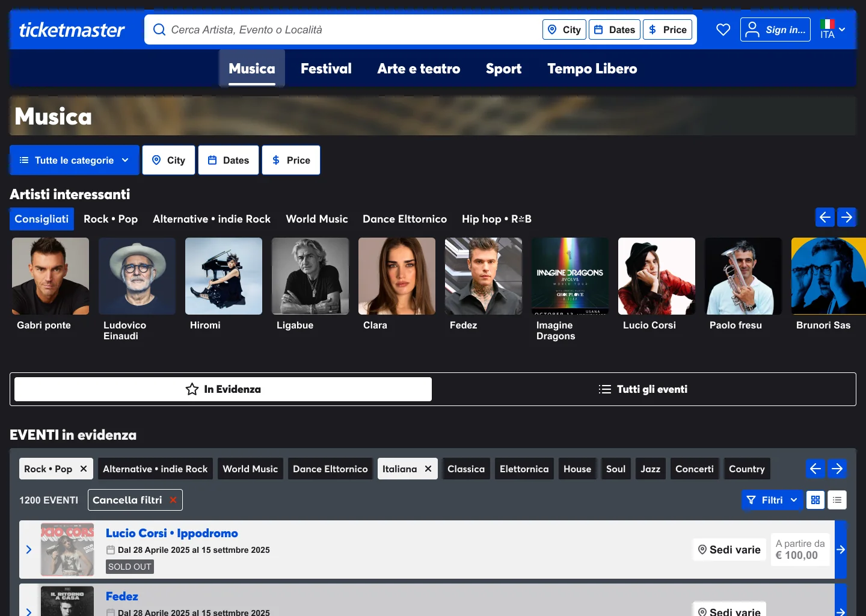The height and width of the screenshot is (616, 866).
Task: Open the Filtri dropdown
Action: click(x=772, y=500)
